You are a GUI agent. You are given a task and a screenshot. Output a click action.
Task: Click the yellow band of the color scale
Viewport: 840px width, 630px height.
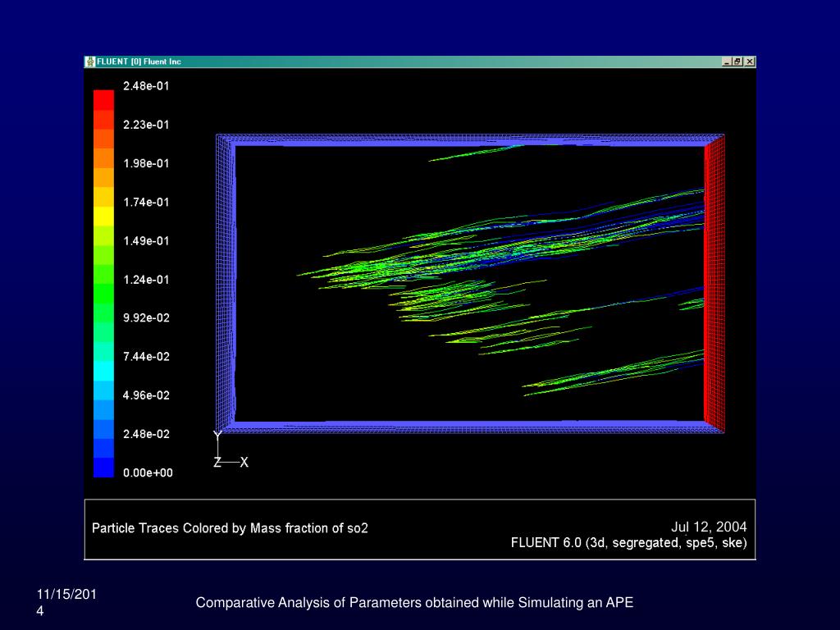(x=104, y=216)
